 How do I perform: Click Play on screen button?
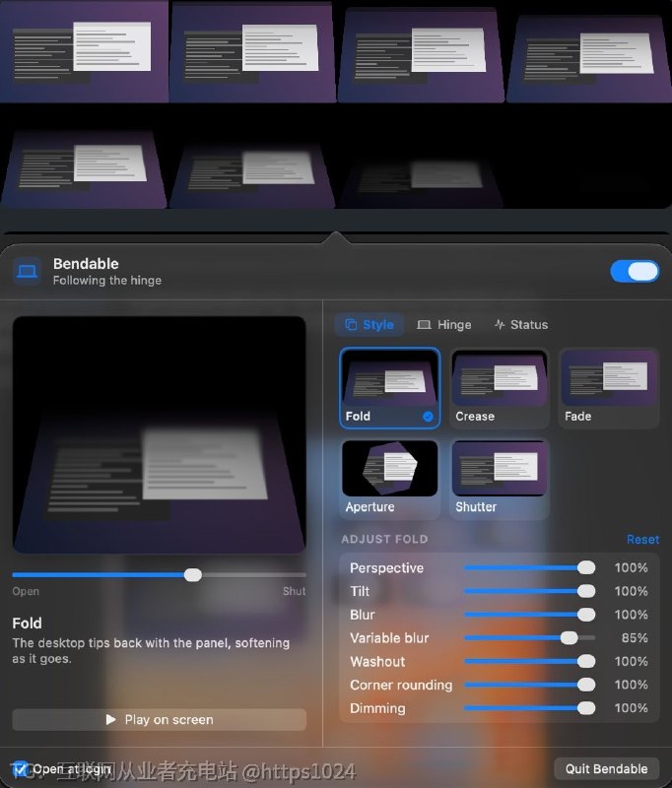pyautogui.click(x=159, y=720)
